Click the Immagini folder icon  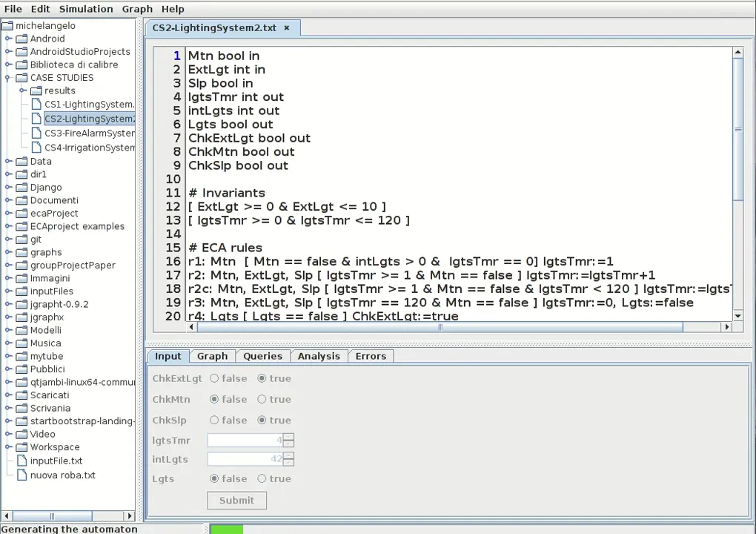tap(21, 278)
